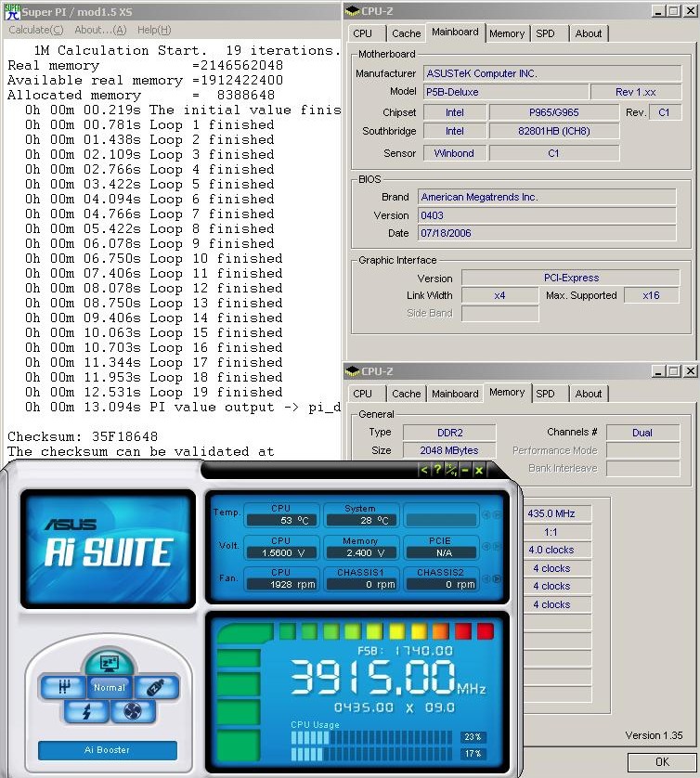Select Memory tab in the Mainboard CPU-Z window
Image resolution: width=700 pixels, height=778 pixels.
click(x=507, y=33)
